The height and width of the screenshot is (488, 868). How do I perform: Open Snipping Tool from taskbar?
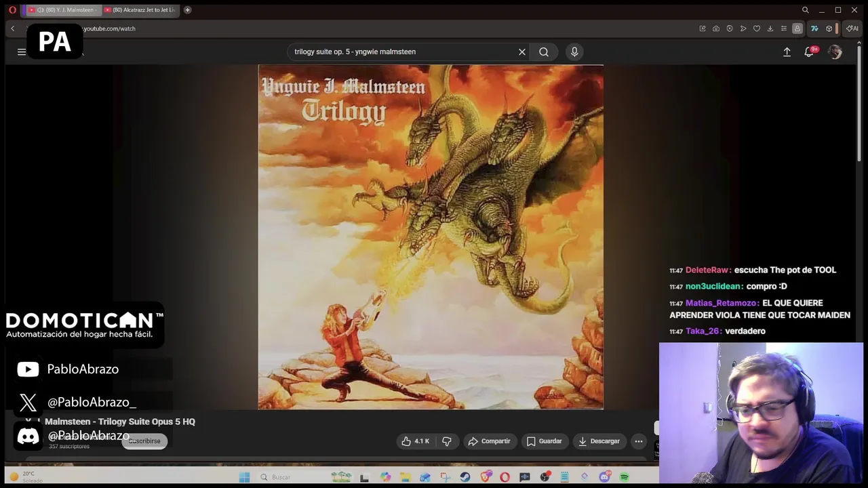[445, 477]
